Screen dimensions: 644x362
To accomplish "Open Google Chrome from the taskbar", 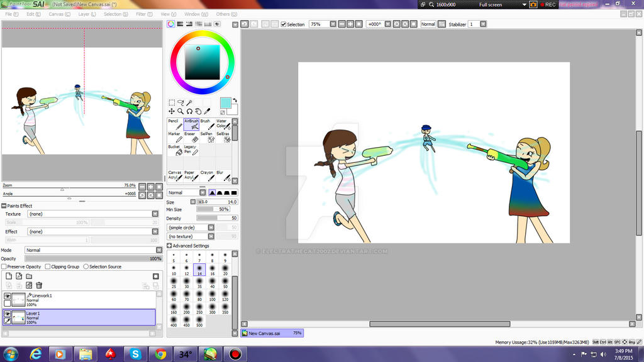I will coord(160,354).
